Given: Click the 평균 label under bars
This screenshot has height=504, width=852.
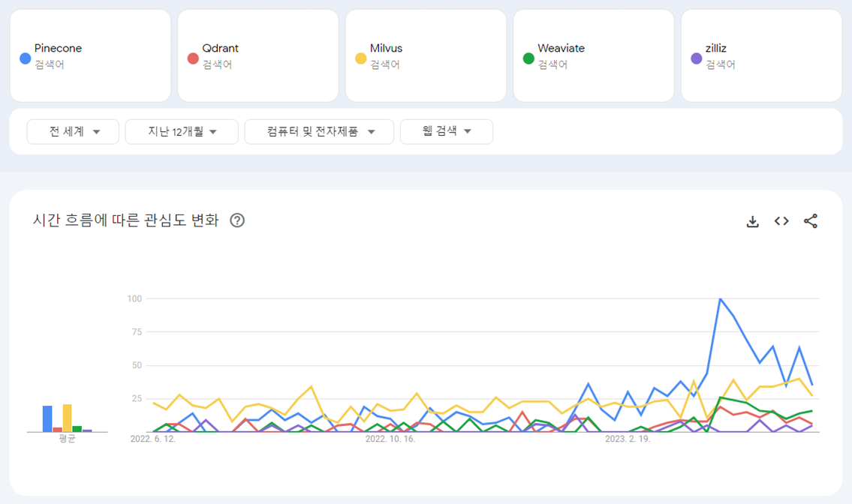Looking at the screenshot, I should coord(67,438).
